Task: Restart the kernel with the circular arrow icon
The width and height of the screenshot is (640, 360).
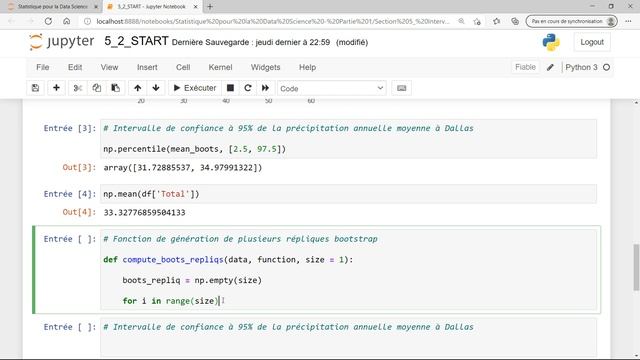Action: pos(248,88)
